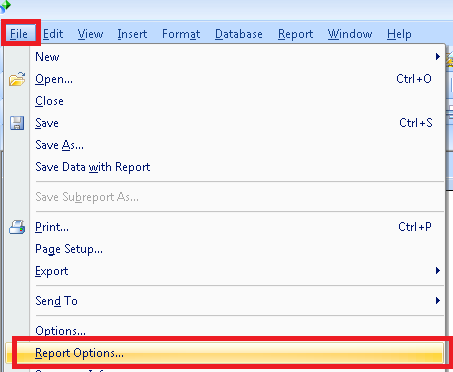Open the Edit menu

(53, 34)
